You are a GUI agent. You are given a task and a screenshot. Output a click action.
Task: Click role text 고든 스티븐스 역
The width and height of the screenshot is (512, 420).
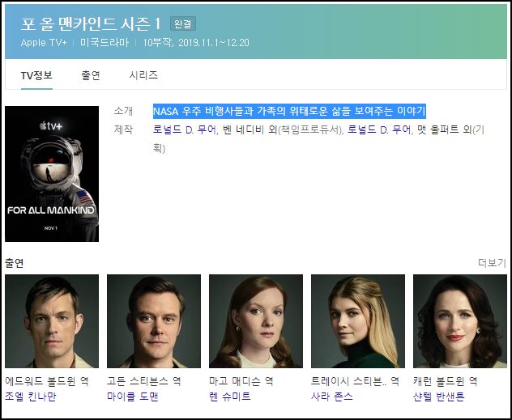coord(144,381)
